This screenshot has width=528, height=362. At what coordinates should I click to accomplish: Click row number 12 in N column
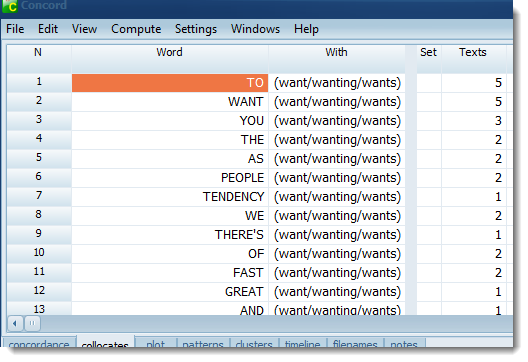39,292
